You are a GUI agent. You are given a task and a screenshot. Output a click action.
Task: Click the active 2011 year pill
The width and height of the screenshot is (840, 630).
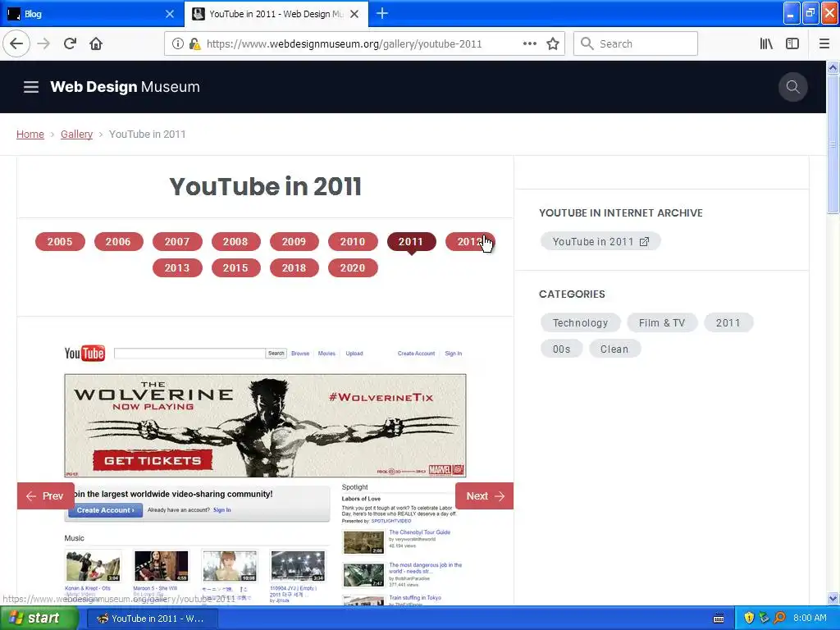[412, 242]
